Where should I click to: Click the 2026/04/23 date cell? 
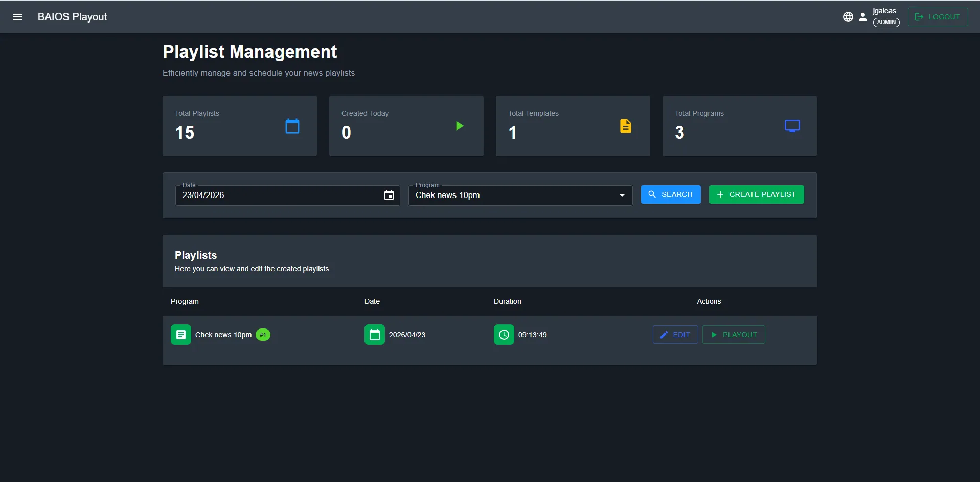click(407, 335)
